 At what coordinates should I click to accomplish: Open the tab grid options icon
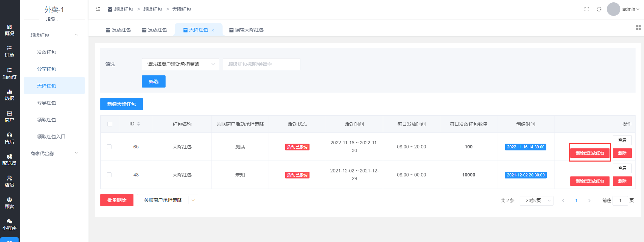638,28
